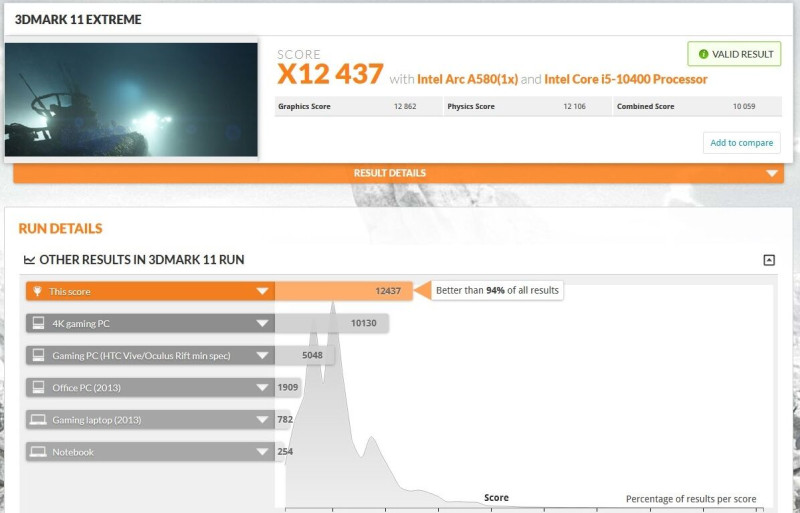Click the Physics Score label
This screenshot has width=800, height=513.
point(471,106)
